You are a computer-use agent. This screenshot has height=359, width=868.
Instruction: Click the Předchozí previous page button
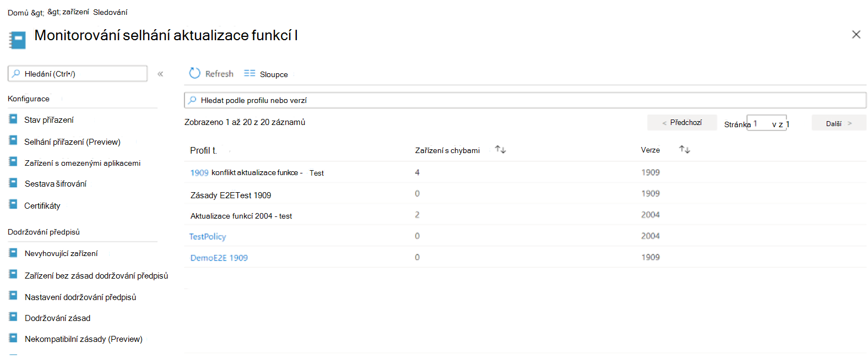[x=682, y=123]
